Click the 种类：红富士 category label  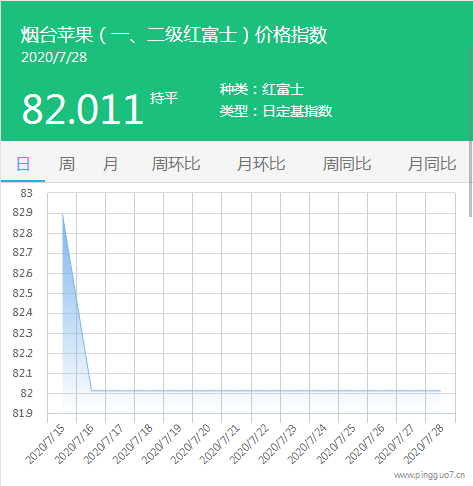coord(262,89)
